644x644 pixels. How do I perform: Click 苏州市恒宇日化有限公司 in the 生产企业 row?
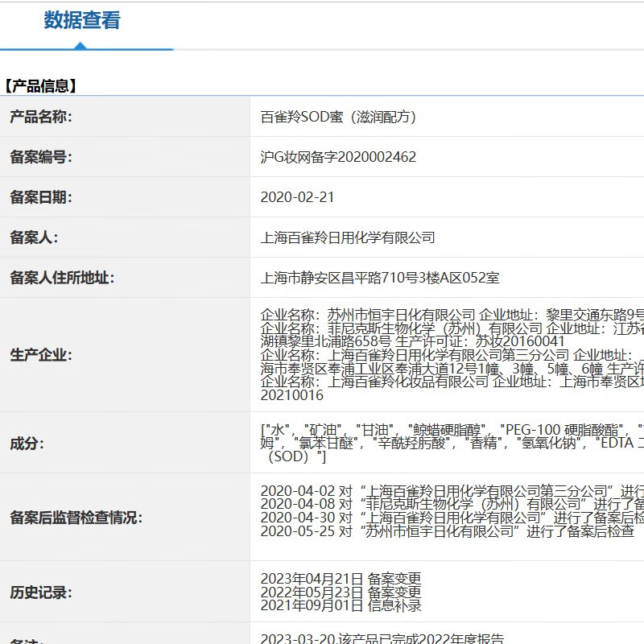(x=401, y=315)
